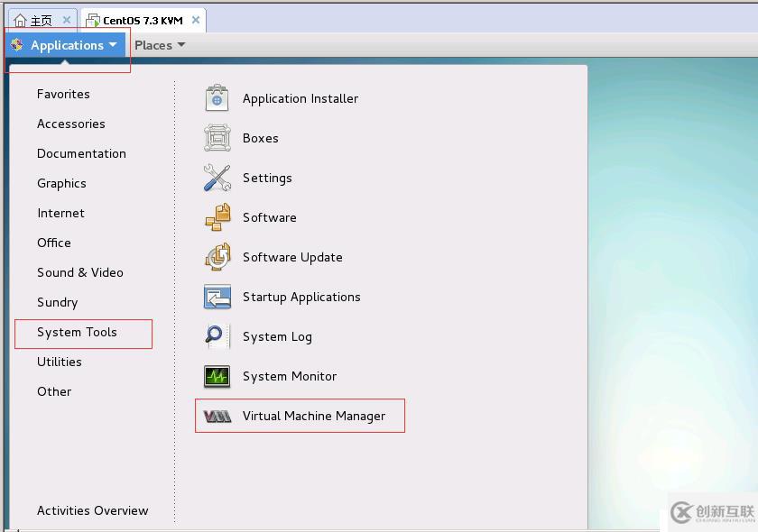
Task: Click the Settings label
Action: 267,179
